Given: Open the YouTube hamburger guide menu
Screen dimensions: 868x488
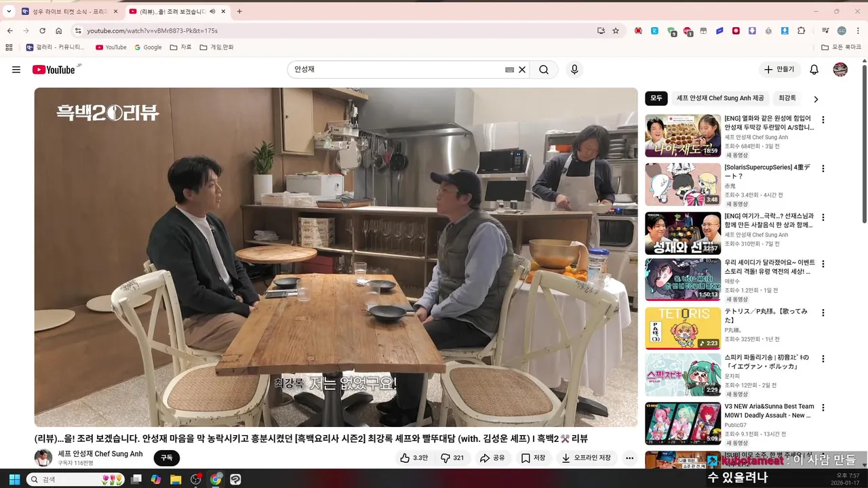Looking at the screenshot, I should pos(16,70).
